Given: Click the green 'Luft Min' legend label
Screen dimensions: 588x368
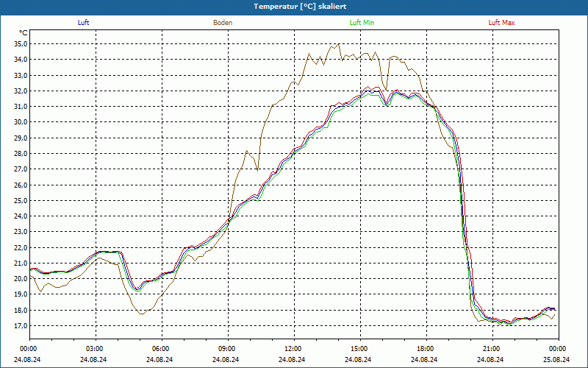Looking at the screenshot, I should [362, 23].
